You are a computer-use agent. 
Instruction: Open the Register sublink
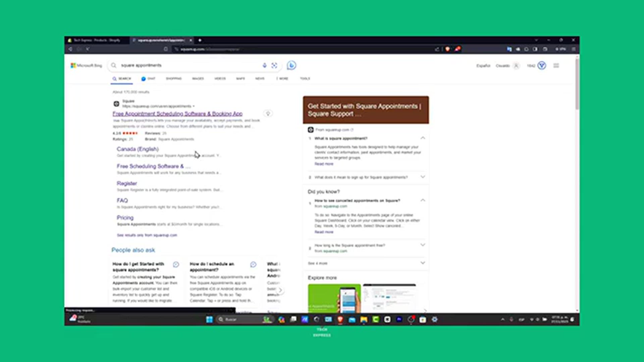pos(127,183)
